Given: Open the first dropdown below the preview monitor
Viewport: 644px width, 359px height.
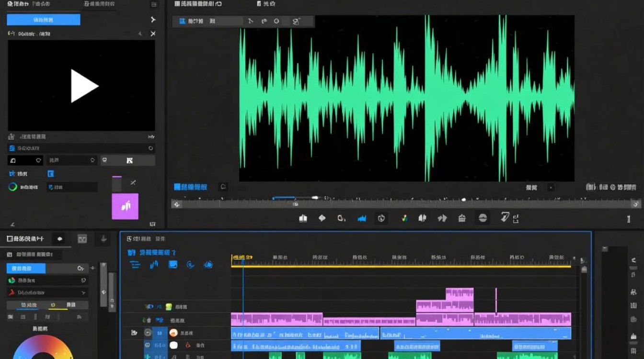Looking at the screenshot, I should point(25,160).
